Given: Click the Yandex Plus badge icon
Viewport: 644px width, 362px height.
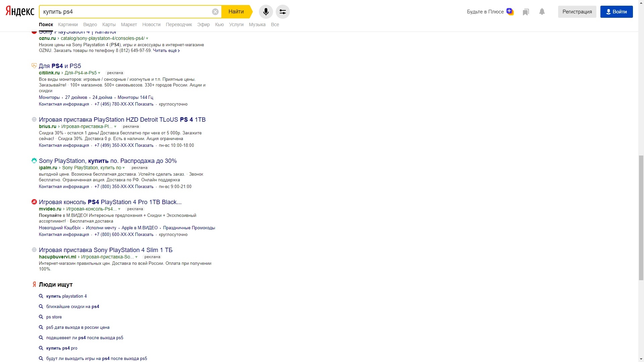Looking at the screenshot, I should pyautogui.click(x=510, y=12).
